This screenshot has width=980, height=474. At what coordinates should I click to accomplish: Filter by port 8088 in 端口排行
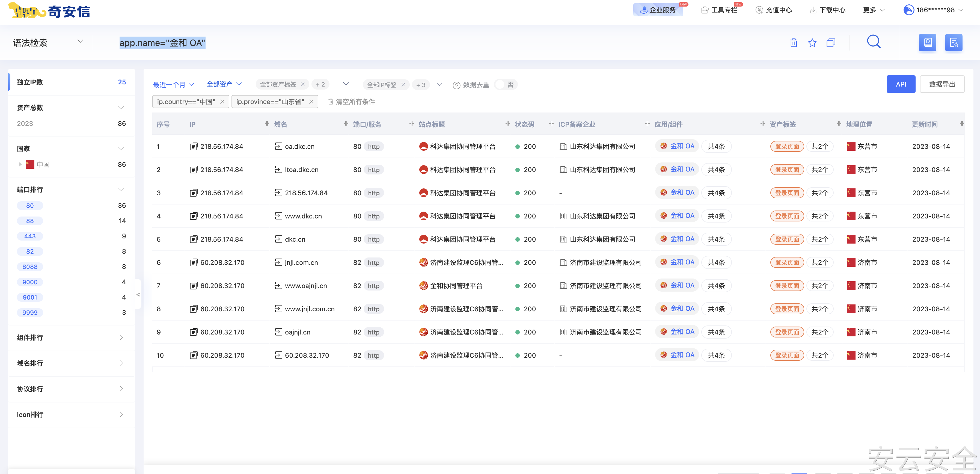tap(30, 267)
